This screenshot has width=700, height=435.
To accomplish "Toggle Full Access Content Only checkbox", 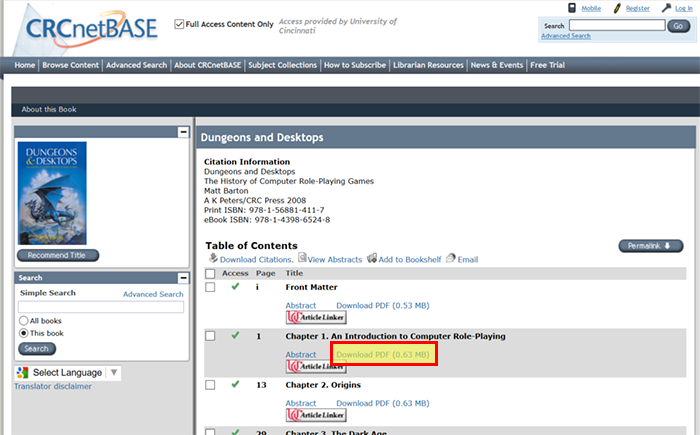I will click(179, 24).
